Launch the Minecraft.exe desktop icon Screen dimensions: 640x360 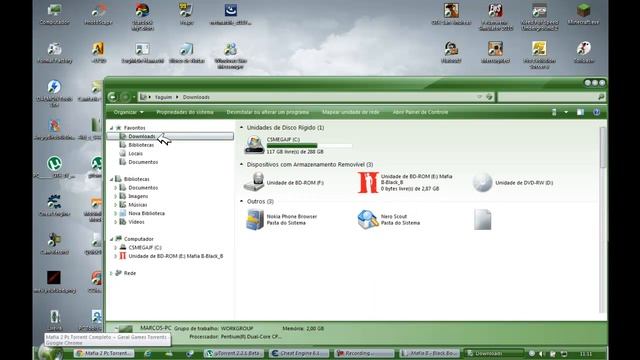[584, 14]
